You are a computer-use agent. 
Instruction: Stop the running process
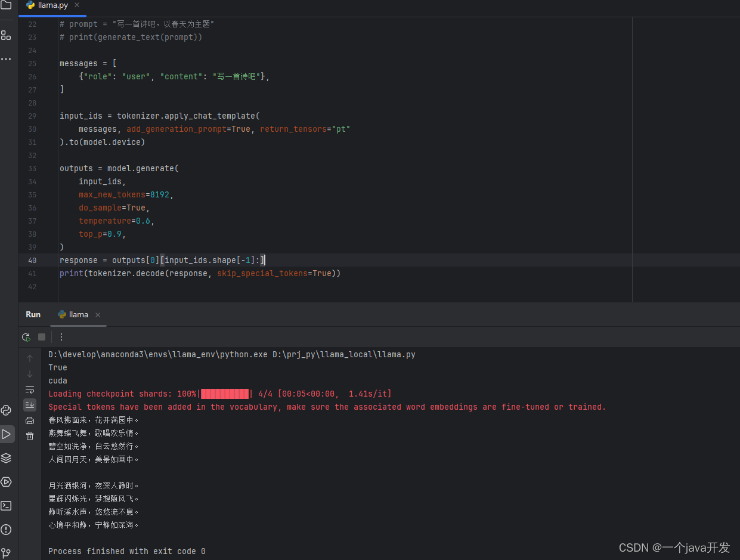[x=42, y=337]
